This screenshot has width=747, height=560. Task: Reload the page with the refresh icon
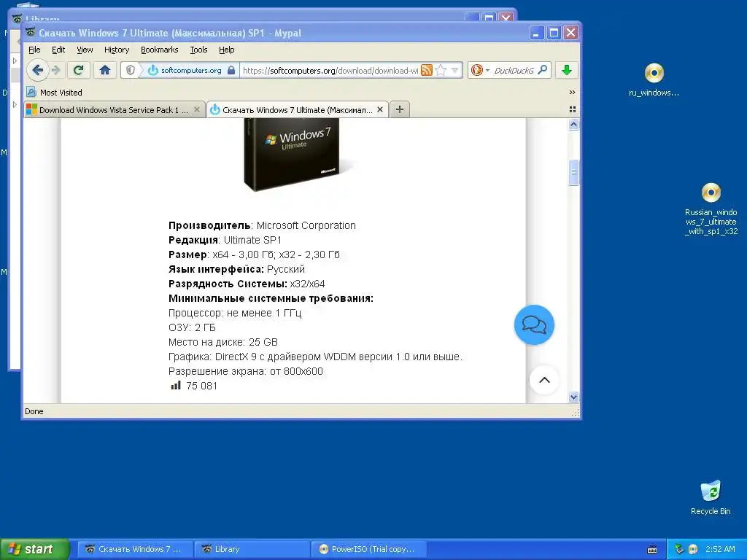tap(79, 71)
